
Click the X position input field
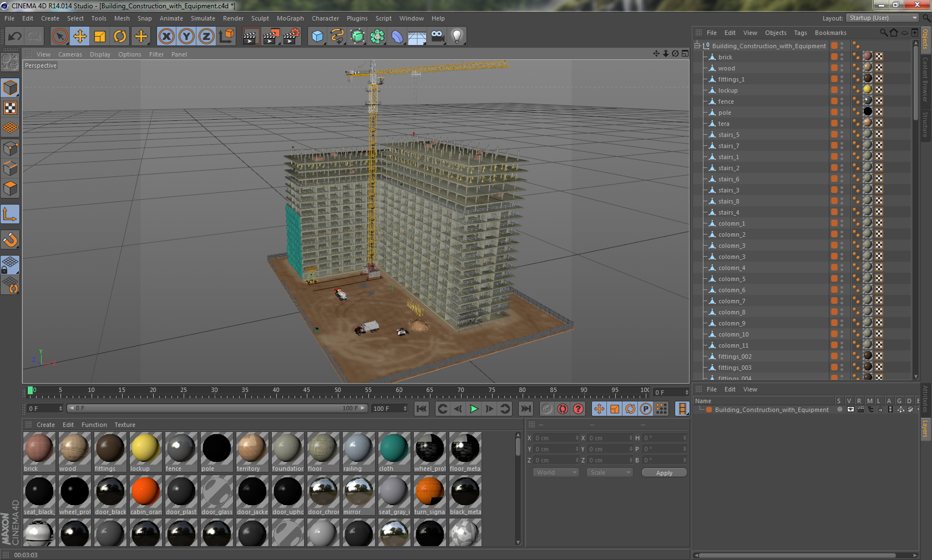(556, 438)
